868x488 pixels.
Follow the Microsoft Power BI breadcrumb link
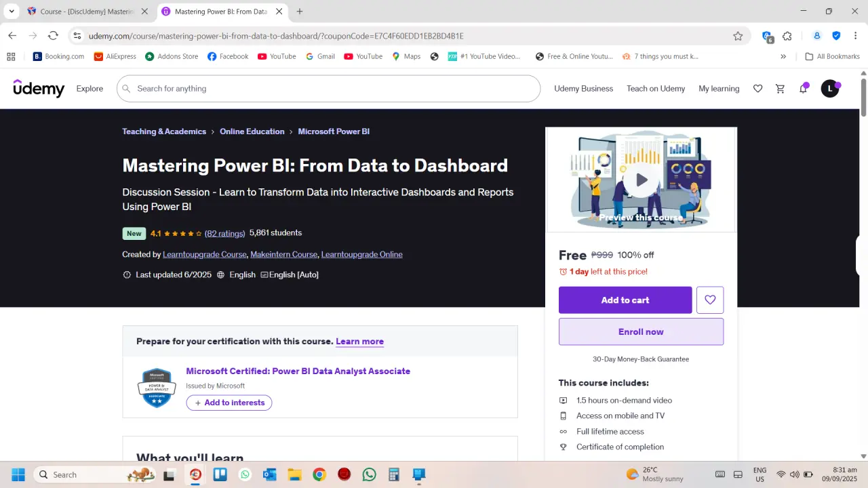[x=334, y=131]
